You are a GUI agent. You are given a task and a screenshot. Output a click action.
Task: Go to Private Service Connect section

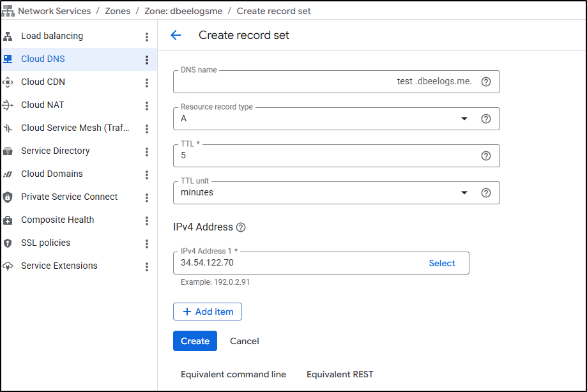coord(69,197)
